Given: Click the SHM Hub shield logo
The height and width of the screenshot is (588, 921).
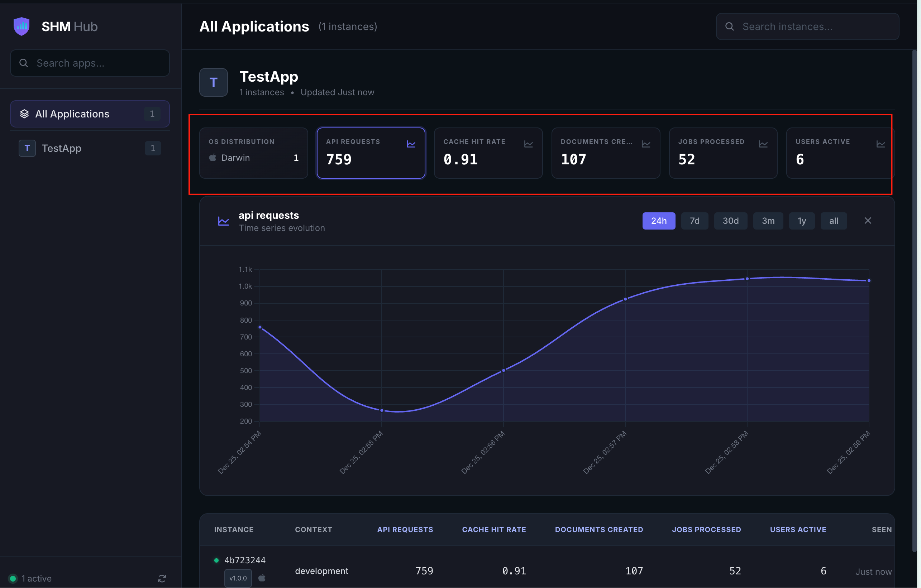Looking at the screenshot, I should pyautogui.click(x=22, y=26).
